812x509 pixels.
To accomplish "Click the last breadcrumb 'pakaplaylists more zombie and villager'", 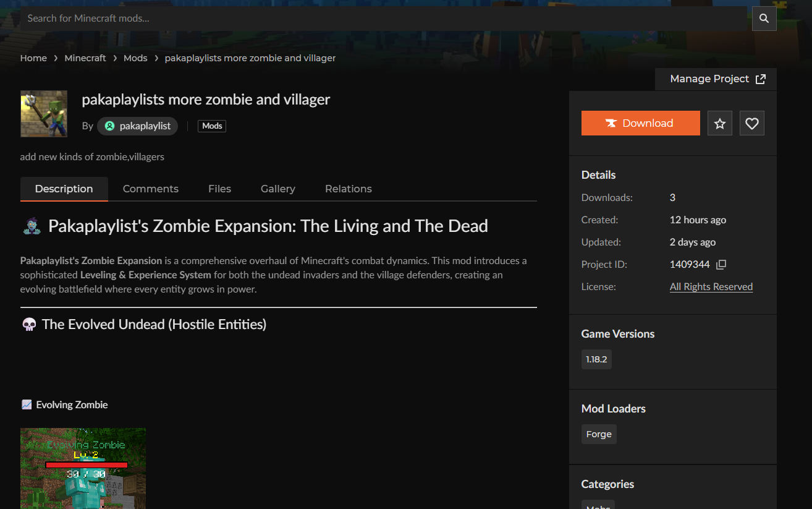I will point(250,58).
